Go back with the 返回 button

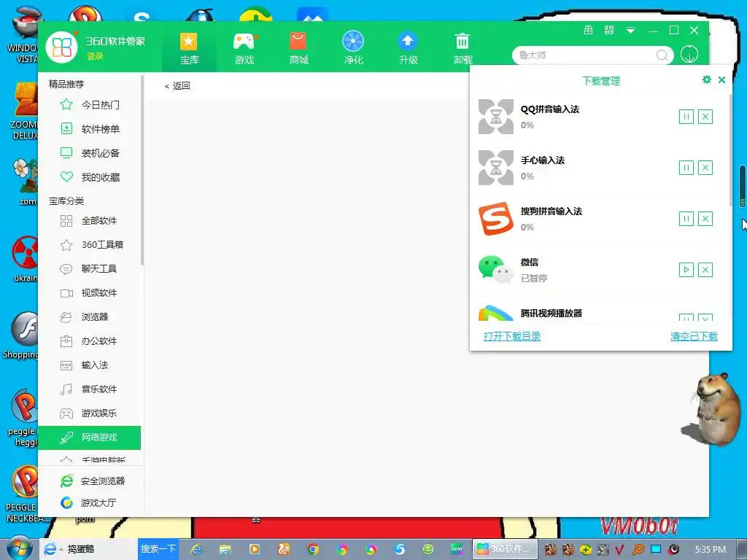(x=177, y=86)
